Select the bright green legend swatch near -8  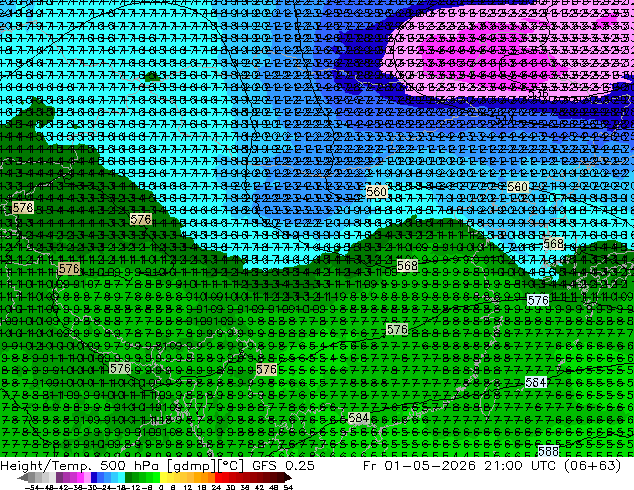point(156,477)
